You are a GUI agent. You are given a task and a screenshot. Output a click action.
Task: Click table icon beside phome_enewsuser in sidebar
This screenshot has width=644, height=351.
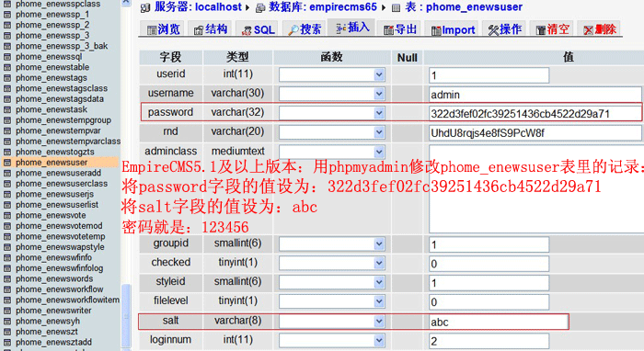(x=7, y=163)
